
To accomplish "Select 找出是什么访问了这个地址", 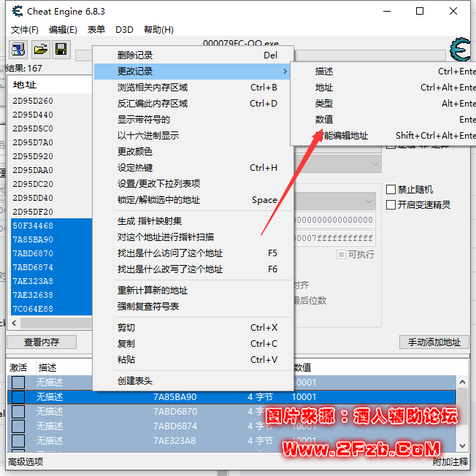I will click(x=193, y=253).
